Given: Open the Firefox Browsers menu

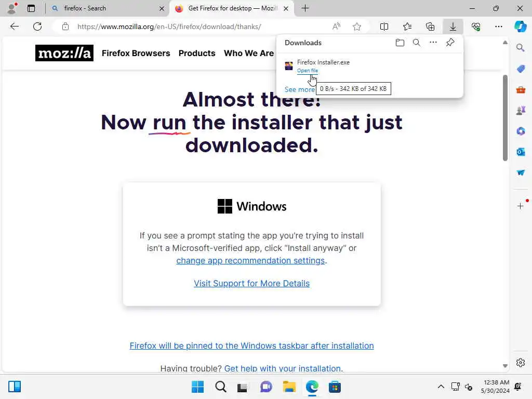Looking at the screenshot, I should 136,54.
